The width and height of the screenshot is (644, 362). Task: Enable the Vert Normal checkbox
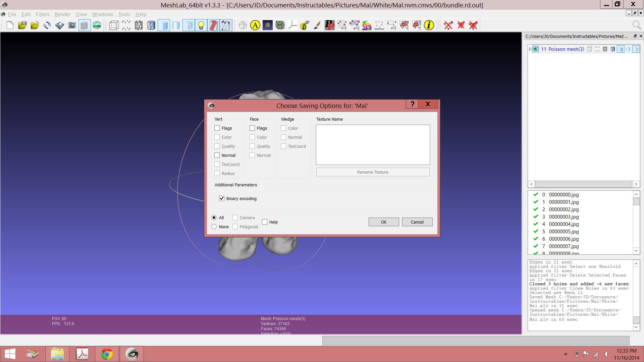(217, 155)
